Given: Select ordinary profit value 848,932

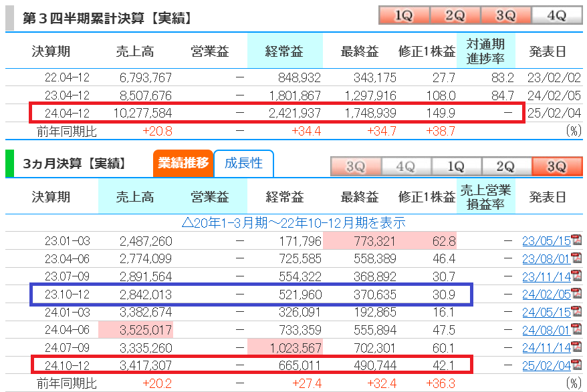Looking at the screenshot, I should pos(300,77).
